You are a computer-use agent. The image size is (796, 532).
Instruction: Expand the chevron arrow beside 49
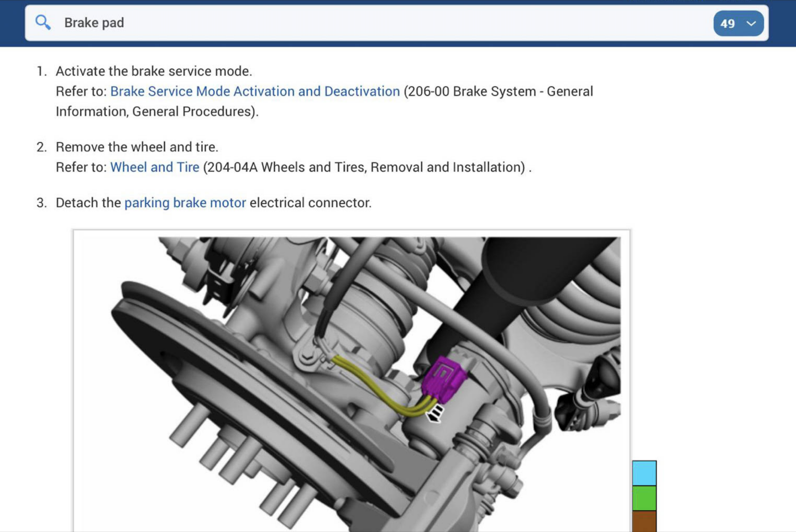pyautogui.click(x=751, y=23)
